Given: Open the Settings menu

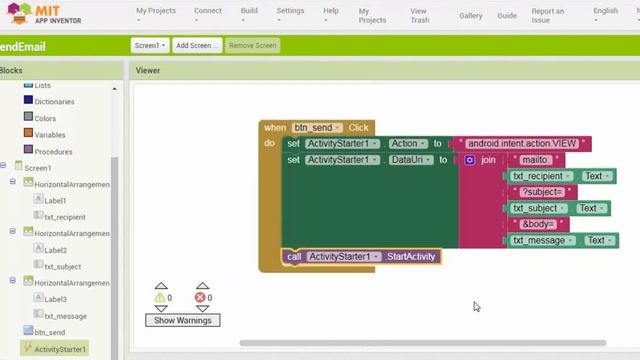Looking at the screenshot, I should pyautogui.click(x=290, y=15).
